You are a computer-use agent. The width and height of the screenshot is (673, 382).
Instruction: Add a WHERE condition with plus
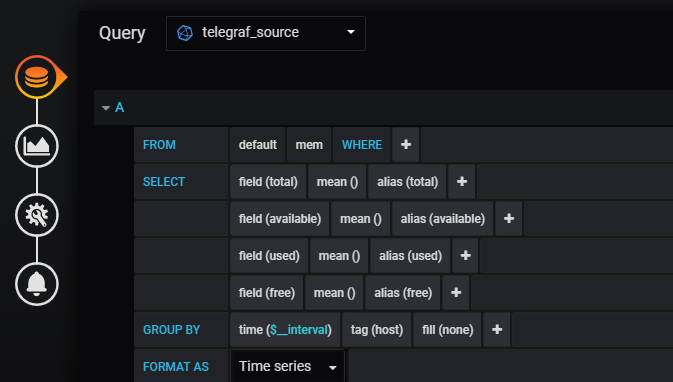(x=406, y=145)
